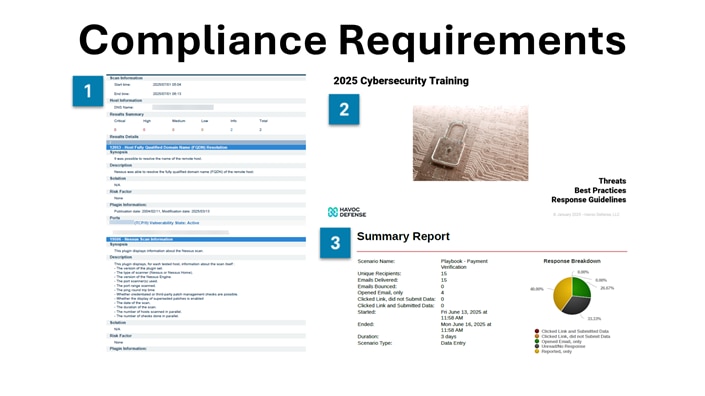
Task: Click the "Total" column heading
Action: tap(263, 121)
